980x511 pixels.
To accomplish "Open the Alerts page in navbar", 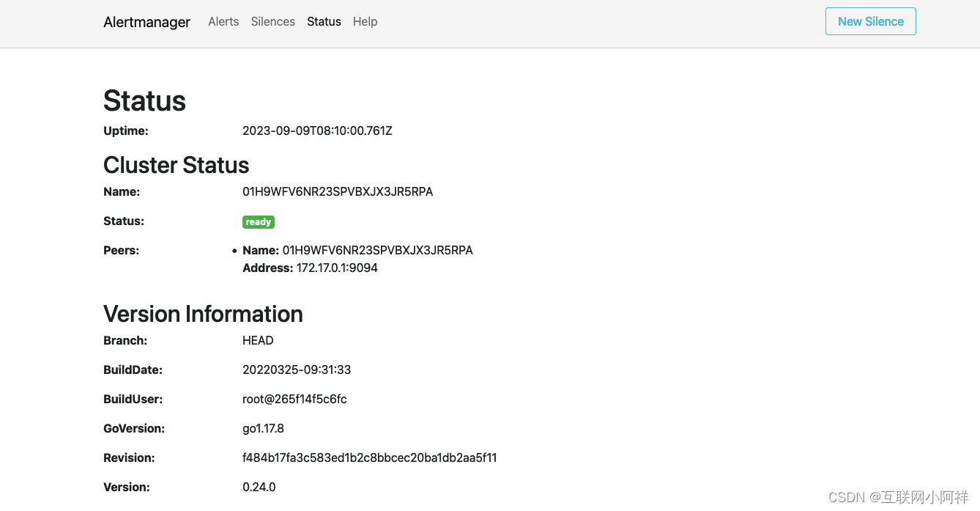I will (223, 21).
